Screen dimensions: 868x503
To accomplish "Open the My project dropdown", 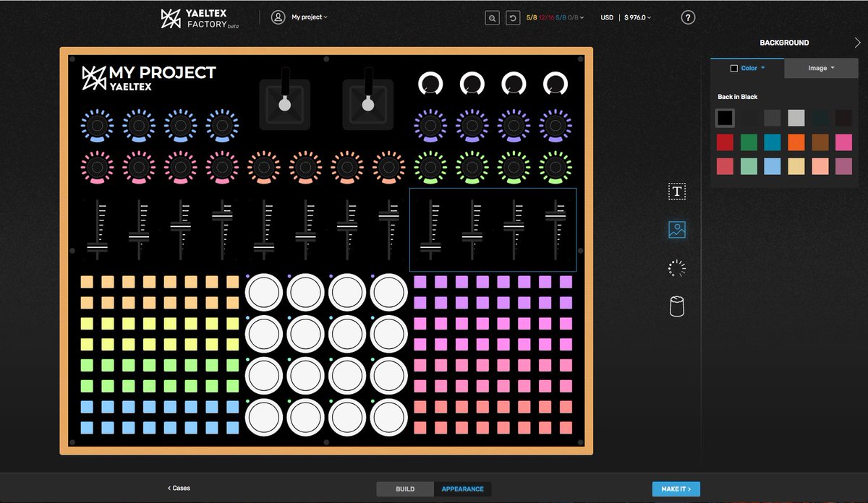I will pyautogui.click(x=307, y=17).
